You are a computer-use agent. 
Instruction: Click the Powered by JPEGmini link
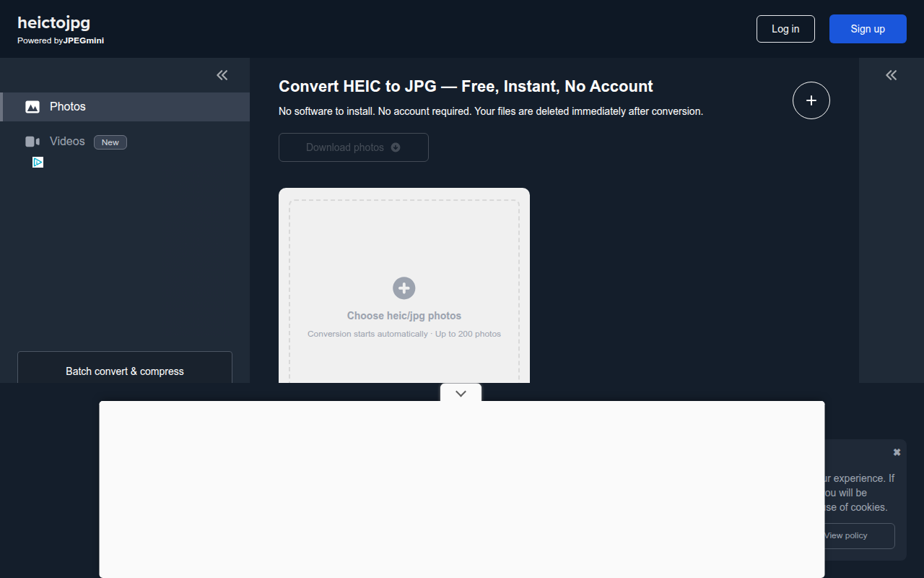(x=61, y=40)
